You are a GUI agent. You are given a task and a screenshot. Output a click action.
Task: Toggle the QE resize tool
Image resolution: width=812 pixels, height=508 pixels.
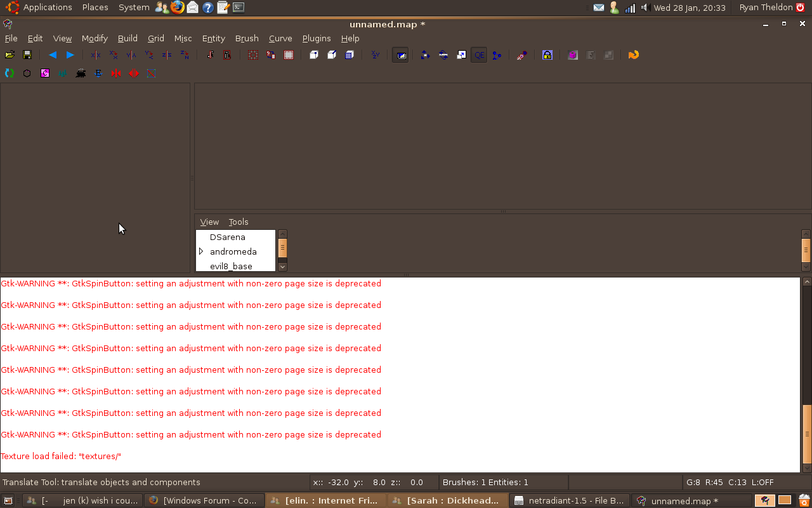click(479, 55)
